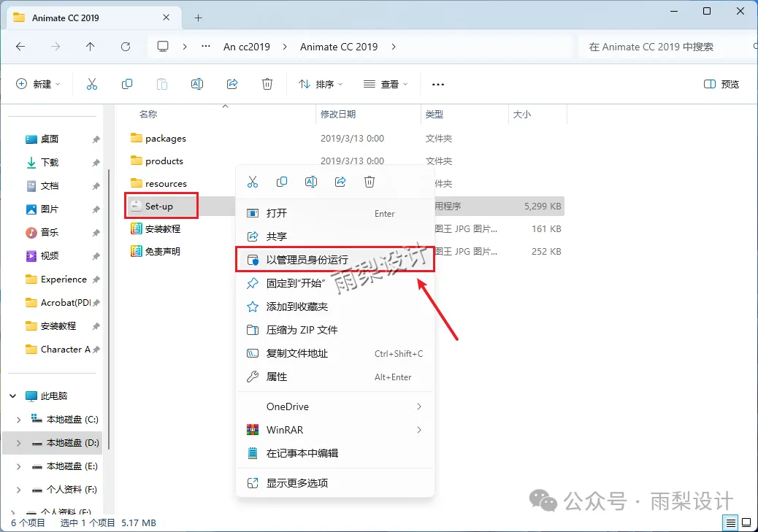Click the Copy icon in the toolbar
The width and height of the screenshot is (758, 532).
(126, 84)
